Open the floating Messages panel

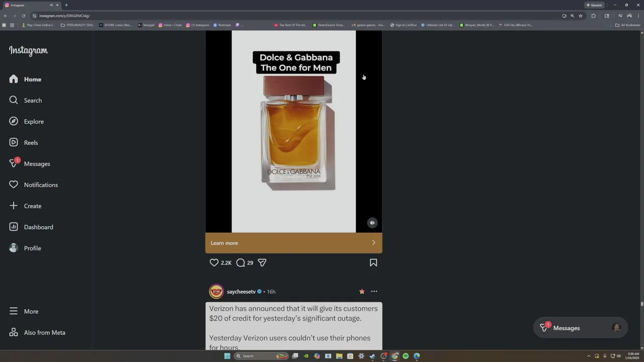[x=581, y=328]
